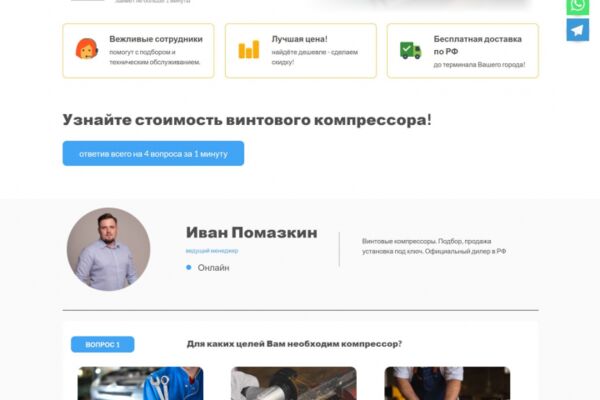
Task: Click the Бесплатная доставка по РФ title
Action: [x=478, y=45]
